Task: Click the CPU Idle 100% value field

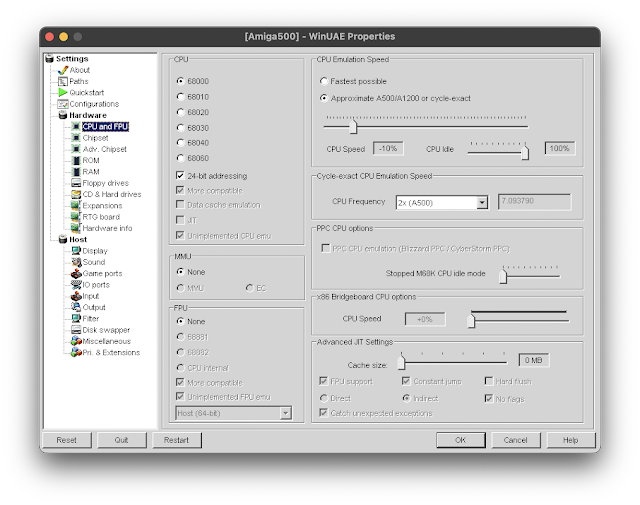Action: (560, 149)
